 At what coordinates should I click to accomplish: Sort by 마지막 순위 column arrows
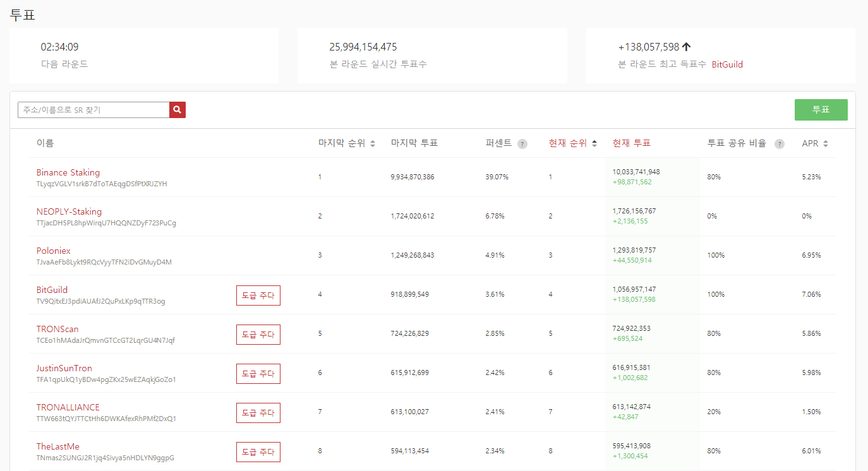click(x=373, y=144)
